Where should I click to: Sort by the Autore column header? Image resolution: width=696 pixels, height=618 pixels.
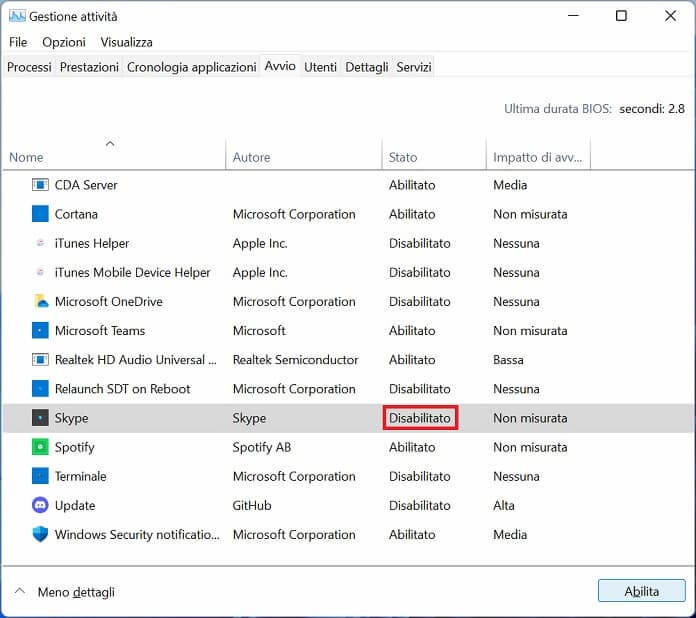tap(304, 154)
